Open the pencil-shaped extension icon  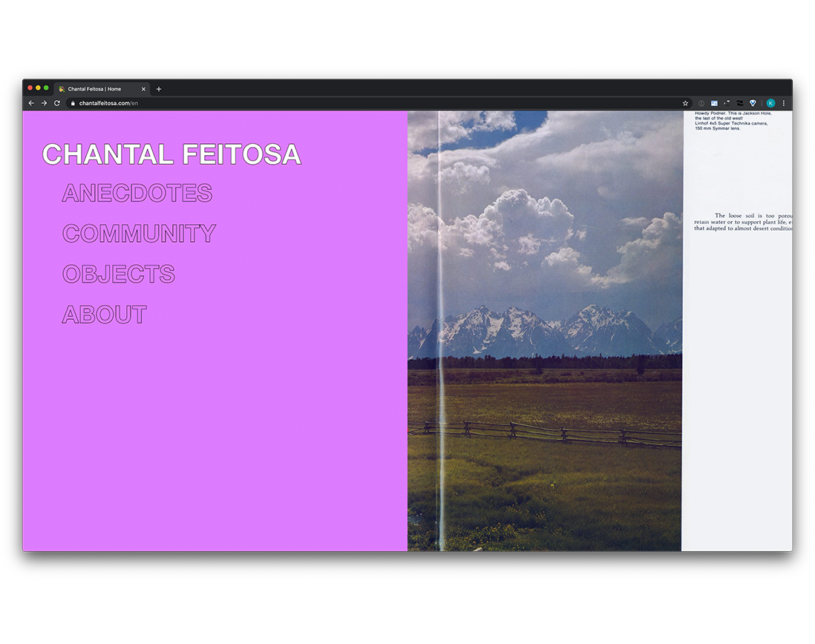[x=727, y=103]
